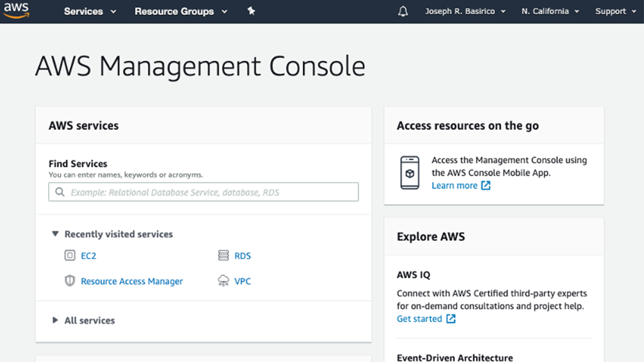Expand the Resource Groups dropdown chevron
Screen dimensions: 644x362
[224, 12]
